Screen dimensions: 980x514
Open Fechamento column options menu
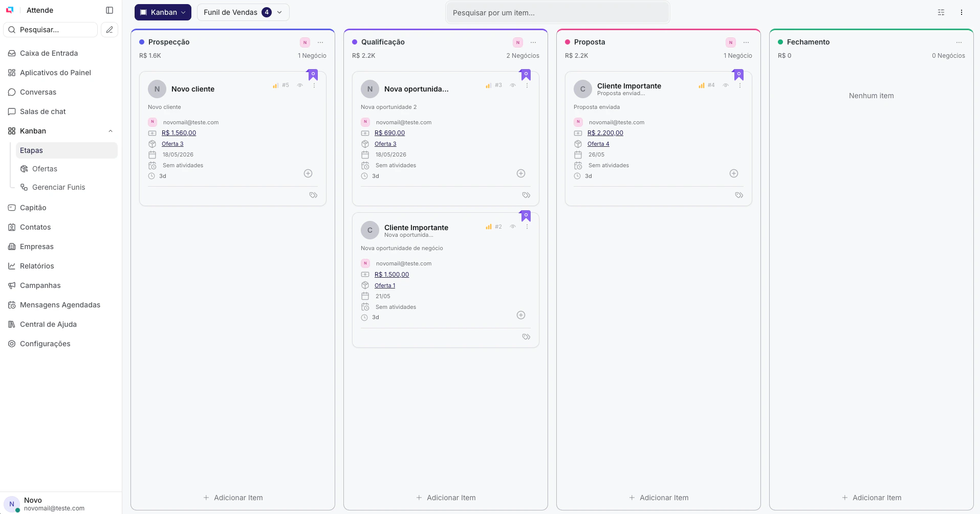tap(959, 42)
